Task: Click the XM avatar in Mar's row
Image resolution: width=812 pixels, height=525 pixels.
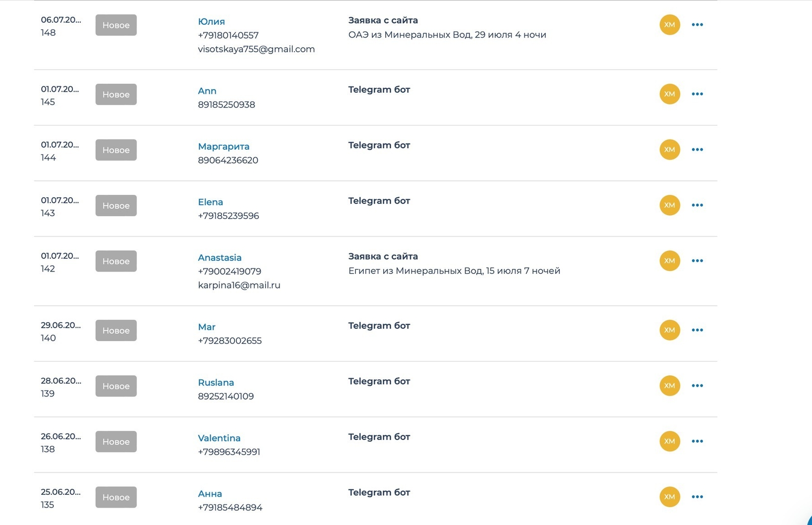Action: [669, 330]
